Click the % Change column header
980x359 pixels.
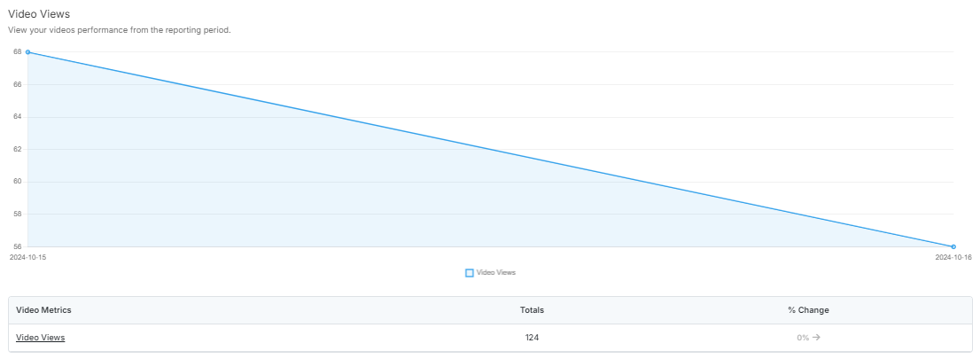click(x=809, y=310)
